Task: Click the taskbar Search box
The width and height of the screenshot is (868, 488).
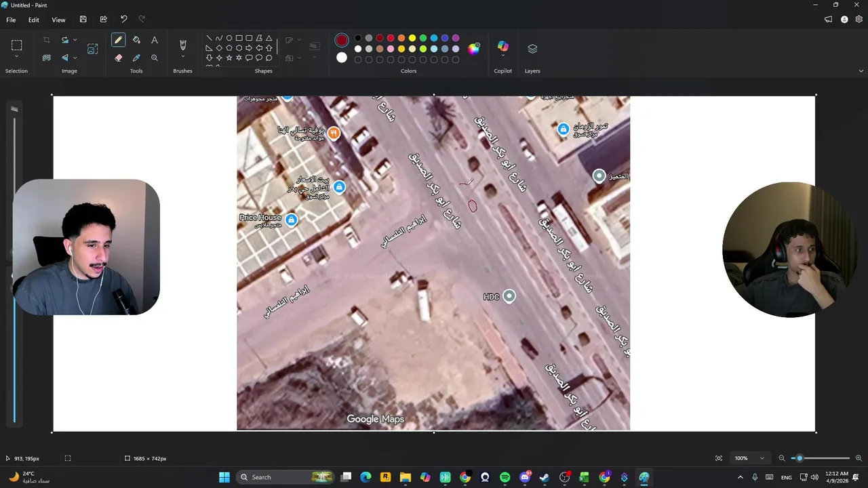Action: [x=286, y=477]
